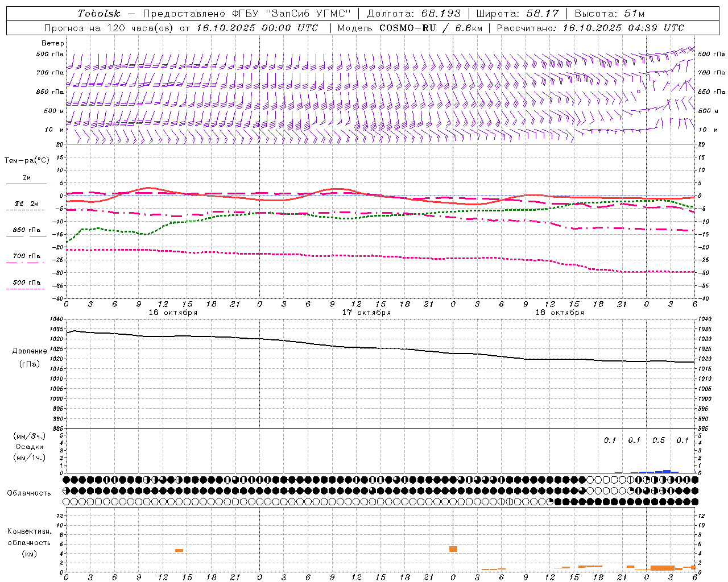Viewport: 728px width, 582px height.
Task: Click the 'Тем-ра(°C)' temperature axis label
Action: (27, 161)
